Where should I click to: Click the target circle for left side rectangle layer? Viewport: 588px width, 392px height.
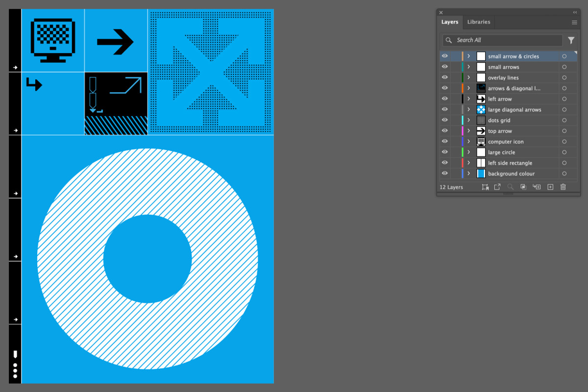click(564, 163)
